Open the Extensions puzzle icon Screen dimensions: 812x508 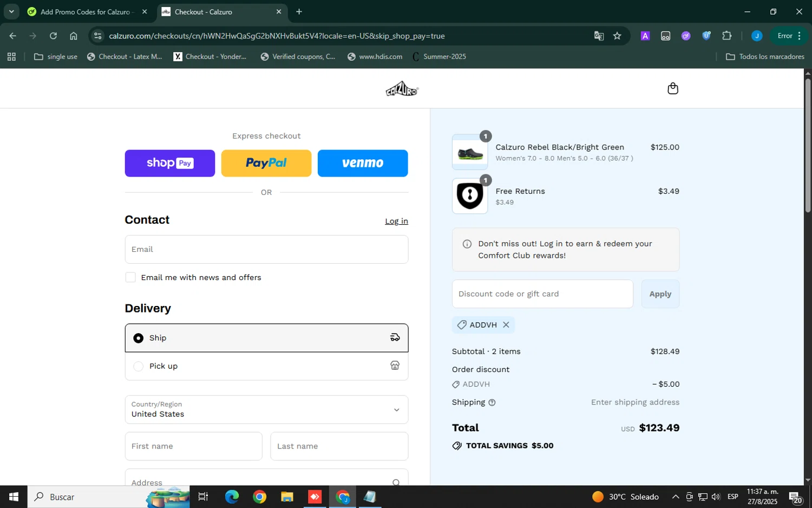click(727, 36)
